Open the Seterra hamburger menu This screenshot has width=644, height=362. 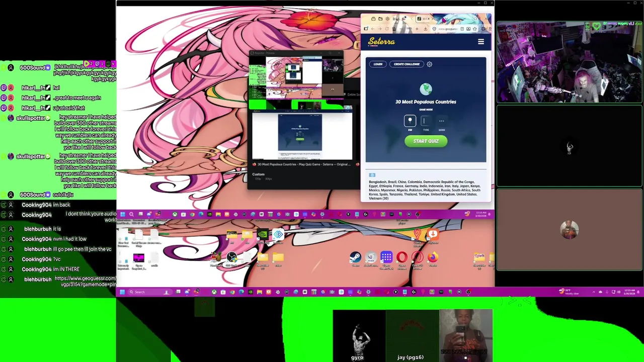480,42
